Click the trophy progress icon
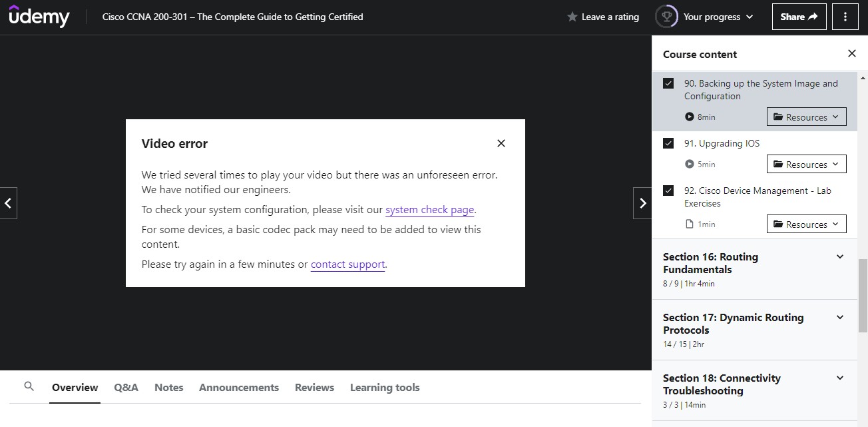 pyautogui.click(x=666, y=17)
